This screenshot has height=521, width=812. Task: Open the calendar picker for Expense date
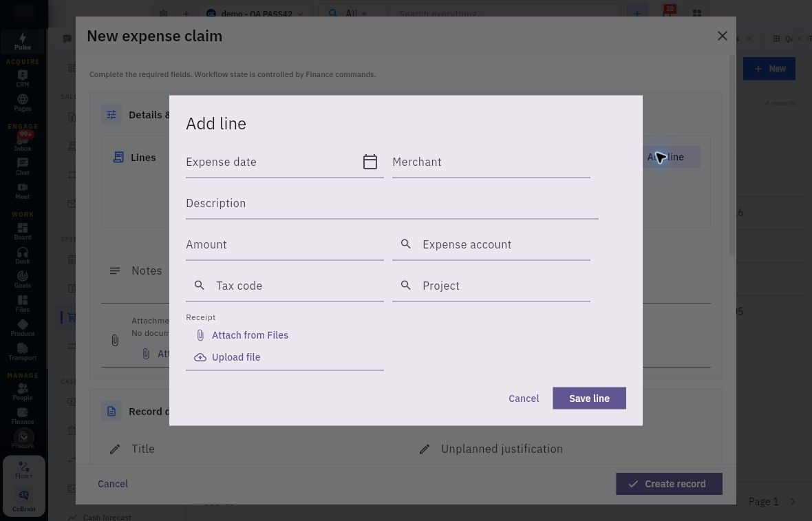point(370,162)
